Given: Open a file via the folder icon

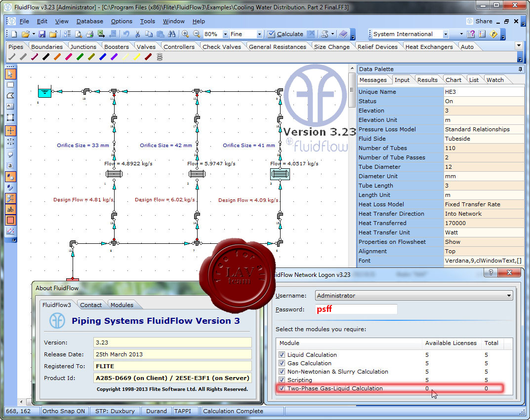Looking at the screenshot, I should pyautogui.click(x=25, y=34).
